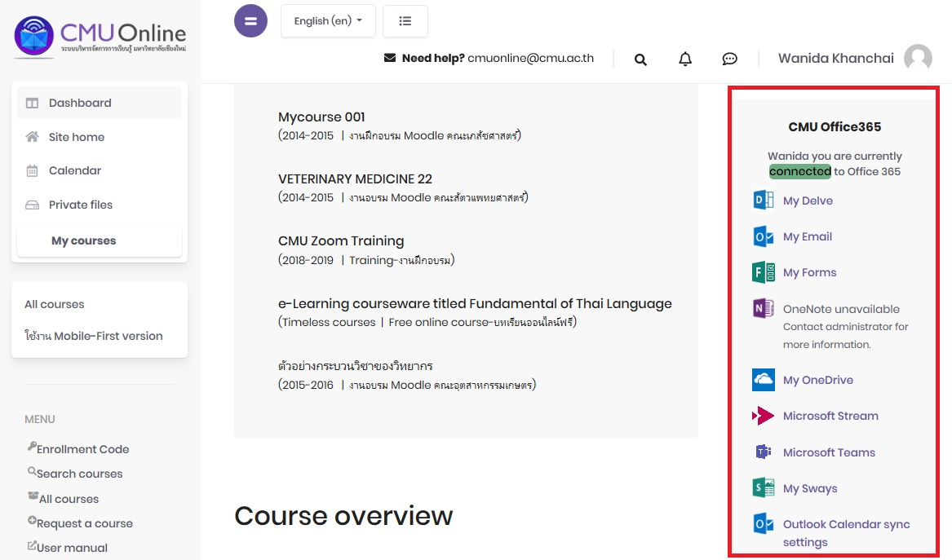Click the Outlook icon beside My Email
The image size is (952, 560).
[x=764, y=236]
